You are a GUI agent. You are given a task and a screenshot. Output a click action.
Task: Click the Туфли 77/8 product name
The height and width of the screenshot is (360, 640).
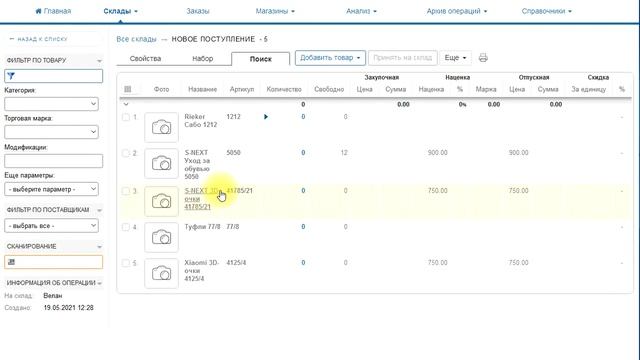pos(202,227)
